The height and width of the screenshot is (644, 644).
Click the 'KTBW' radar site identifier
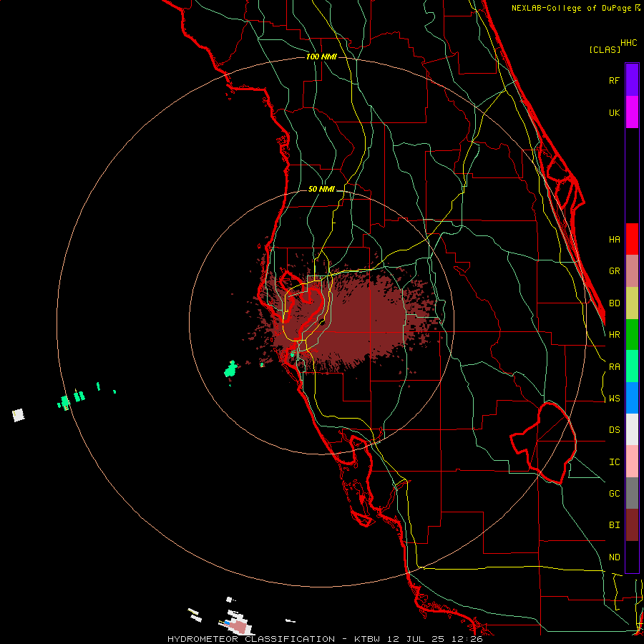(x=367, y=639)
